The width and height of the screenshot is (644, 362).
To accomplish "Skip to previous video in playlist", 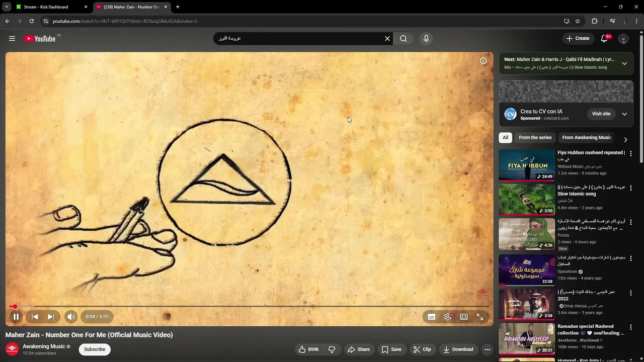I will tap(35, 317).
